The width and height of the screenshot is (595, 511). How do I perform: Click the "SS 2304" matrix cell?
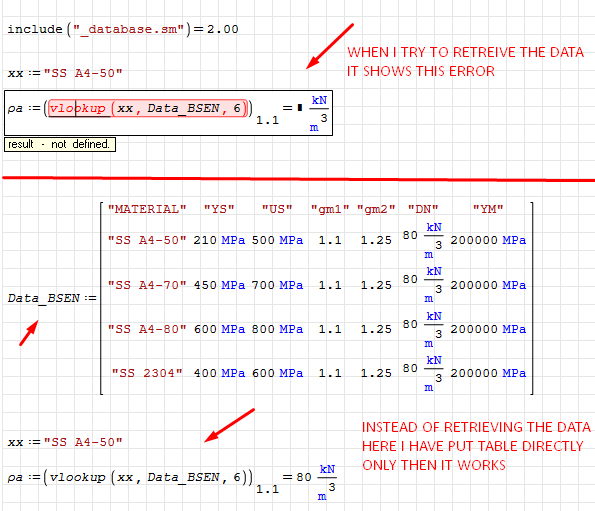point(147,373)
